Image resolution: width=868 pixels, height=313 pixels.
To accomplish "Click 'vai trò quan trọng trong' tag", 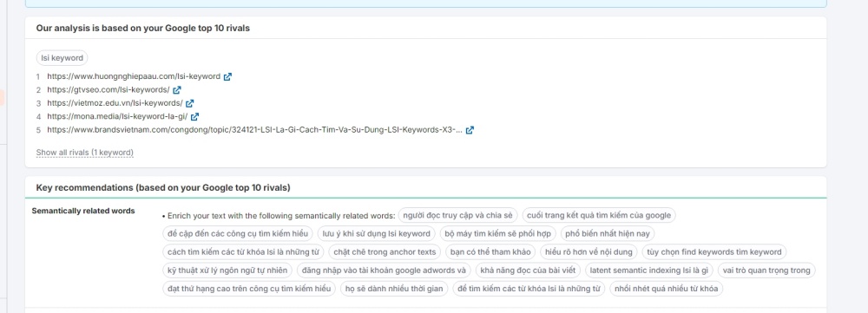I will (x=766, y=271).
